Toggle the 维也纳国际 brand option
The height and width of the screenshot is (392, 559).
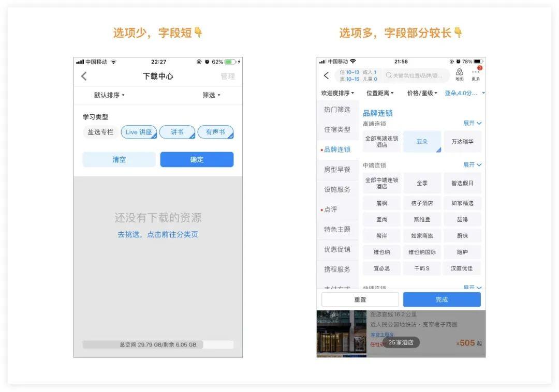[x=422, y=252]
